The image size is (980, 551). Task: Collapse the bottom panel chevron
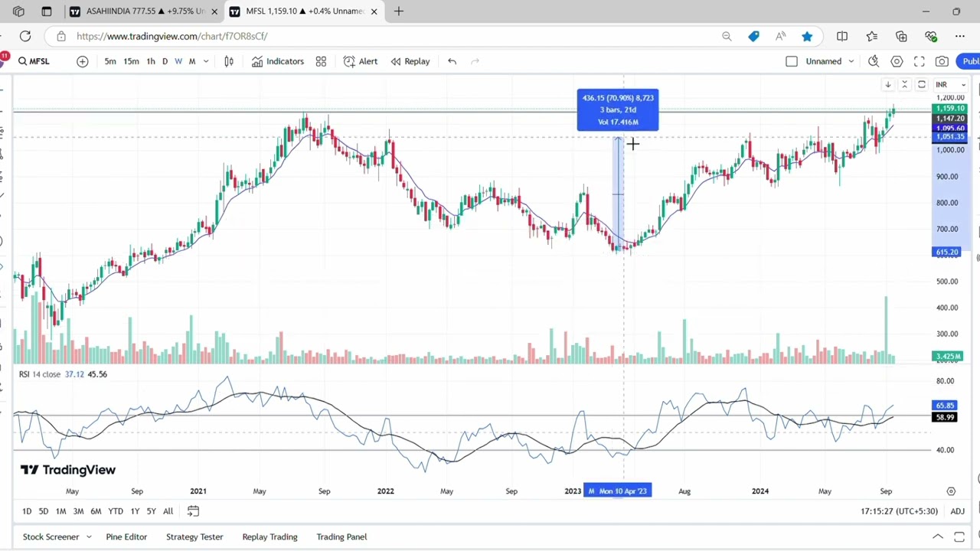click(x=937, y=537)
